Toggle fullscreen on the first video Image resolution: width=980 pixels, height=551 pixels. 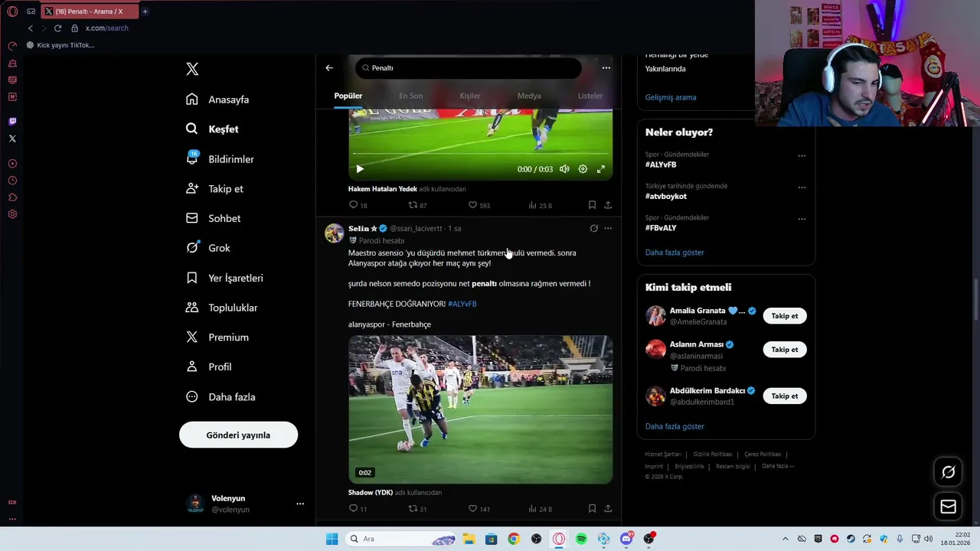click(x=601, y=169)
